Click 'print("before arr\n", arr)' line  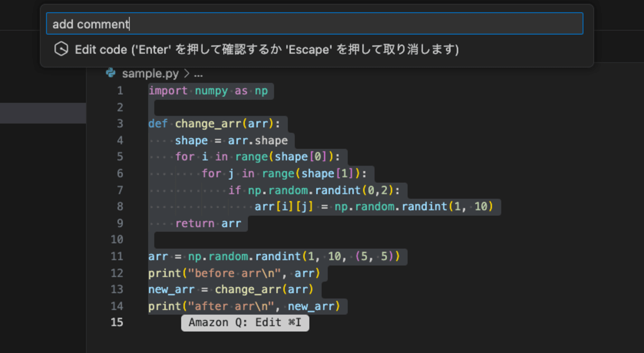pos(234,273)
